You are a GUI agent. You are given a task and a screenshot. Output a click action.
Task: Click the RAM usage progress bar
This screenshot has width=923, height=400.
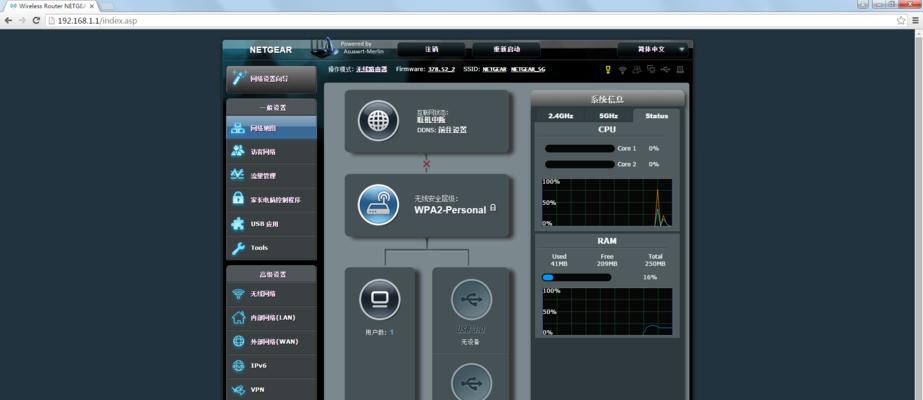click(577, 277)
